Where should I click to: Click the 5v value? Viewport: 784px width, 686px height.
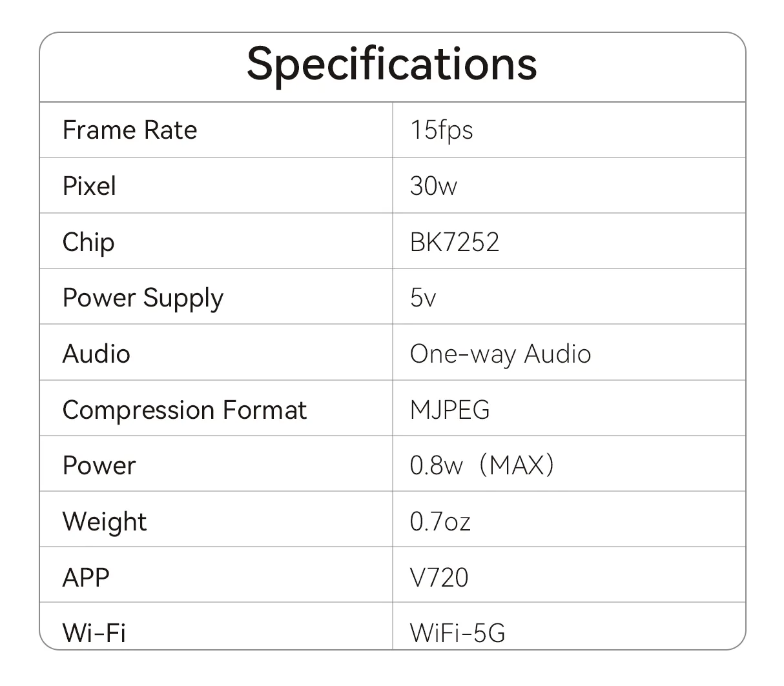(x=423, y=298)
